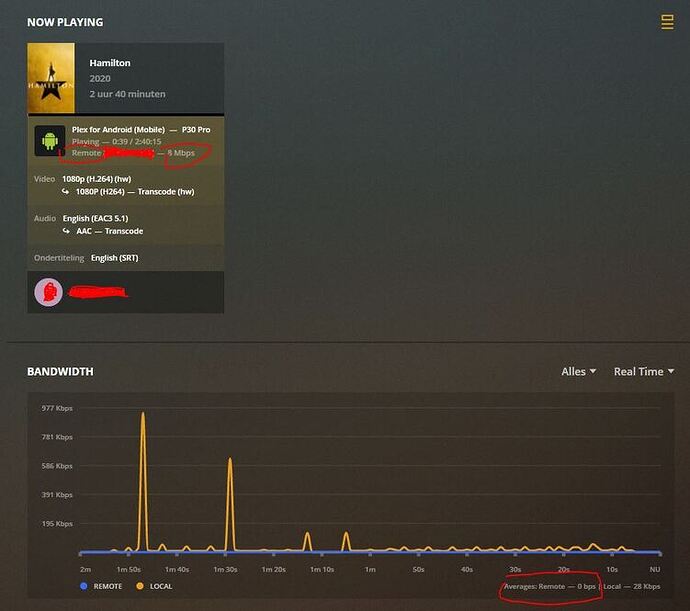The image size is (690, 611).
Task: Click the '8 Mbps' bitrate value
Action: 181,153
